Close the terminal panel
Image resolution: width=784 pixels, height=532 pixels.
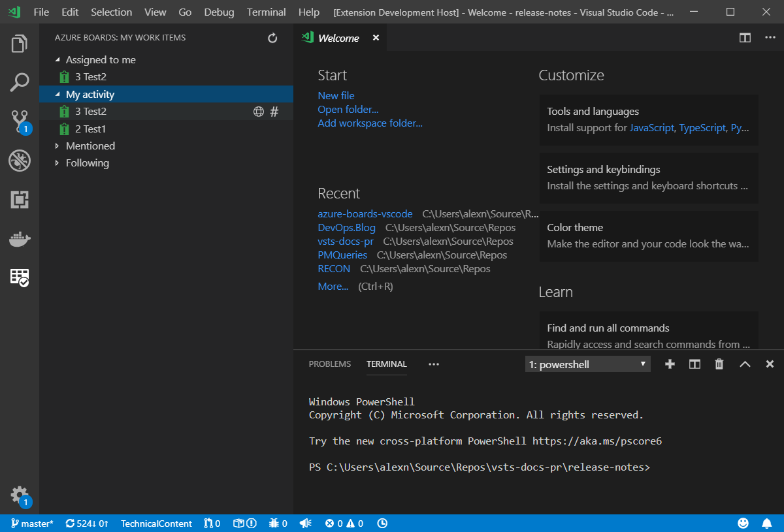[x=770, y=364]
